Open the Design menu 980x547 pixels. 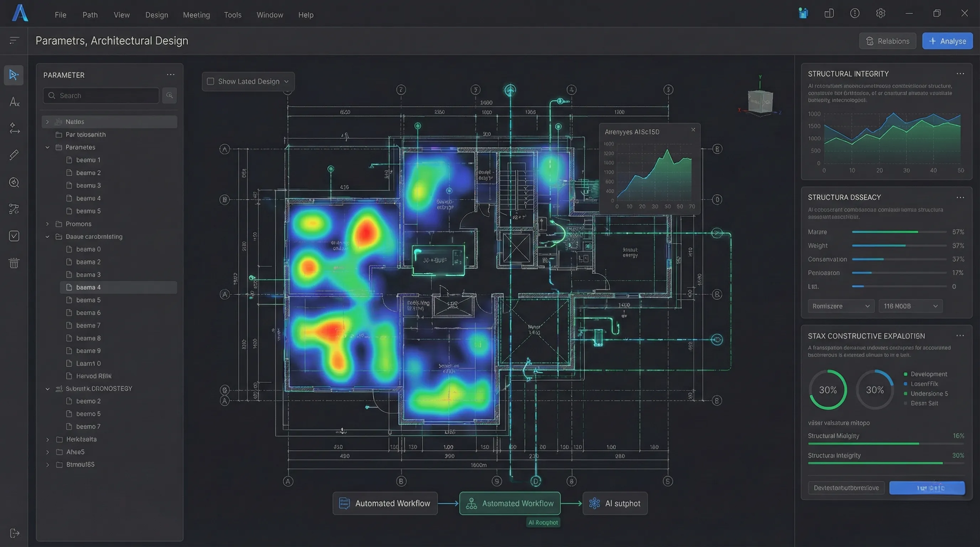tap(156, 15)
